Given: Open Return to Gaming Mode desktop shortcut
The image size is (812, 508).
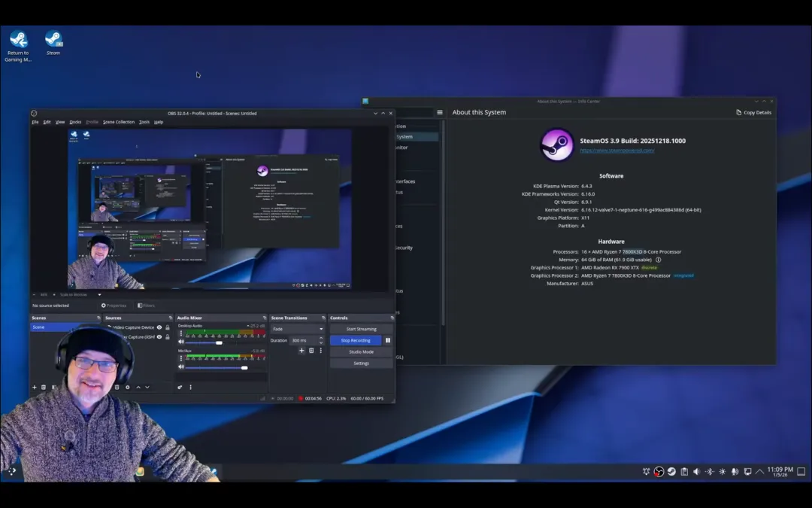Looking at the screenshot, I should tap(19, 46).
